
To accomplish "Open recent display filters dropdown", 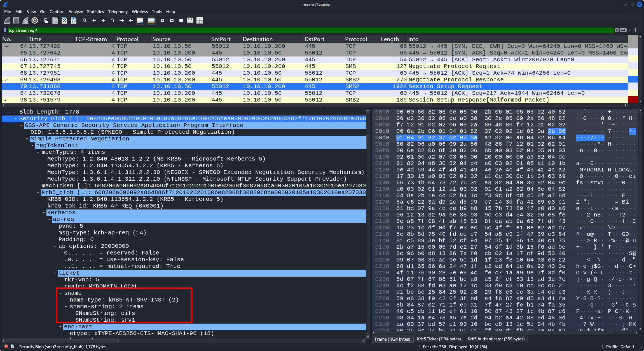I will click(630, 30).
